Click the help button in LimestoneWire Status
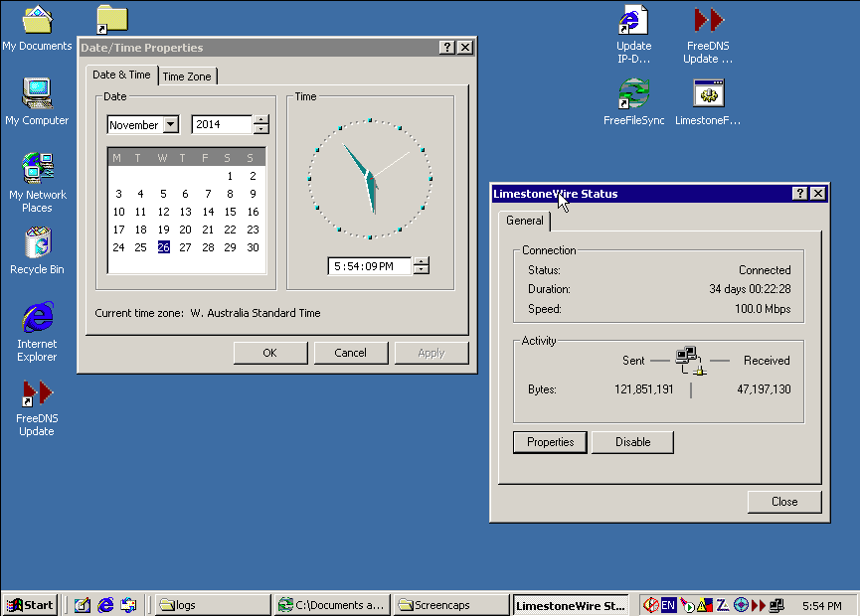Image resolution: width=860 pixels, height=616 pixels. 800,193
